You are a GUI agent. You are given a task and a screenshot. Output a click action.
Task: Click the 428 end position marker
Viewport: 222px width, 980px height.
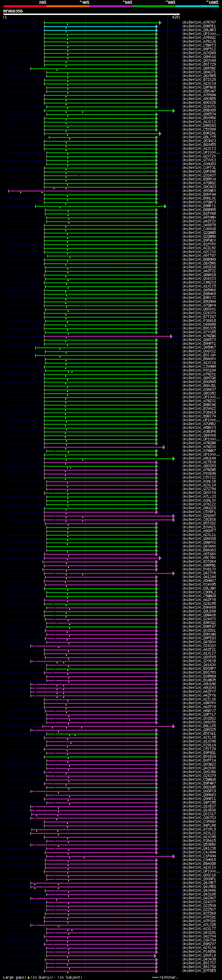pyautogui.click(x=175, y=17)
